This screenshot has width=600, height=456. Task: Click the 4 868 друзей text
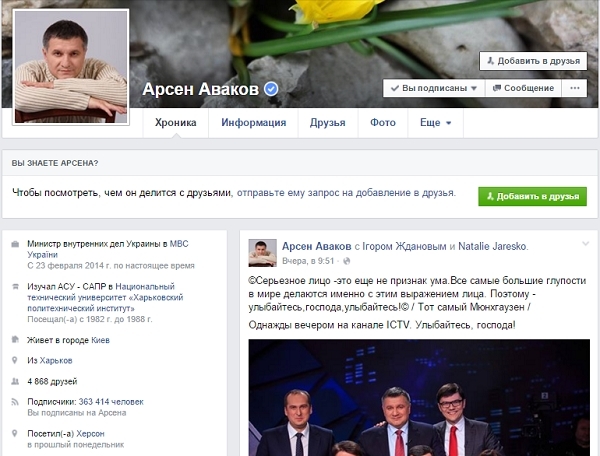[x=52, y=381]
